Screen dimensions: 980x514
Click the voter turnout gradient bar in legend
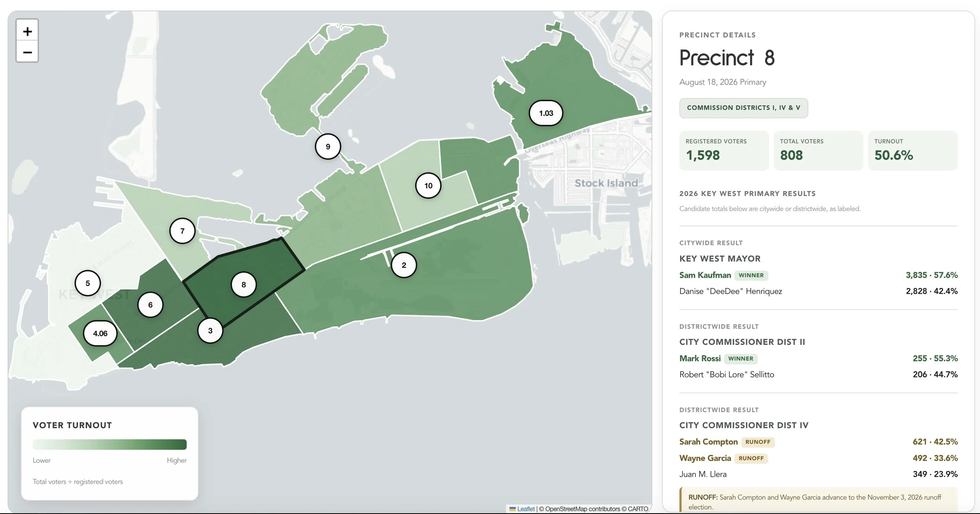click(x=110, y=444)
